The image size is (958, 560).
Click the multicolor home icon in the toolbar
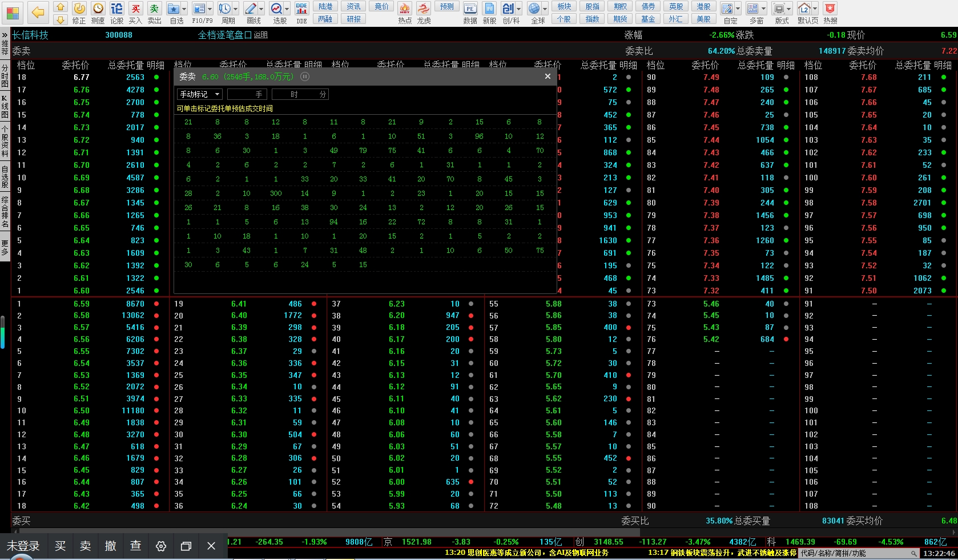point(13,12)
